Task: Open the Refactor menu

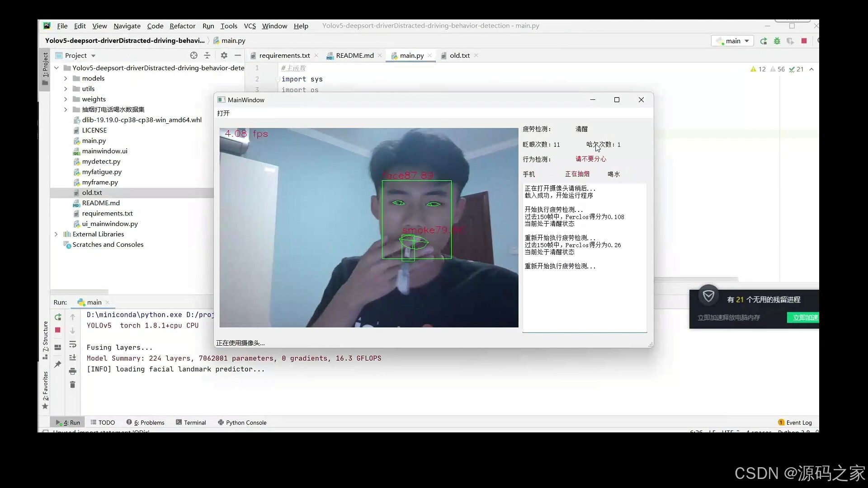Action: [x=182, y=26]
